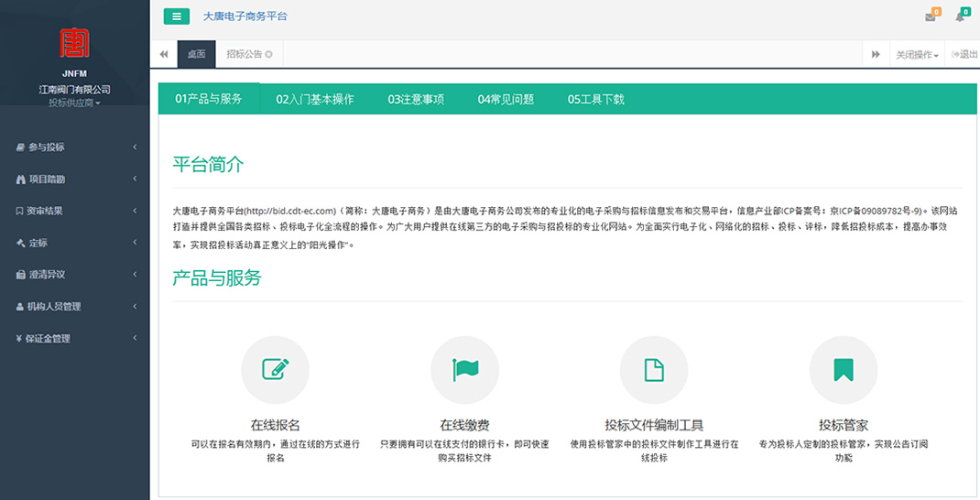
Task: Expand the 项目踏勘 menu chevron
Action: pos(135,179)
